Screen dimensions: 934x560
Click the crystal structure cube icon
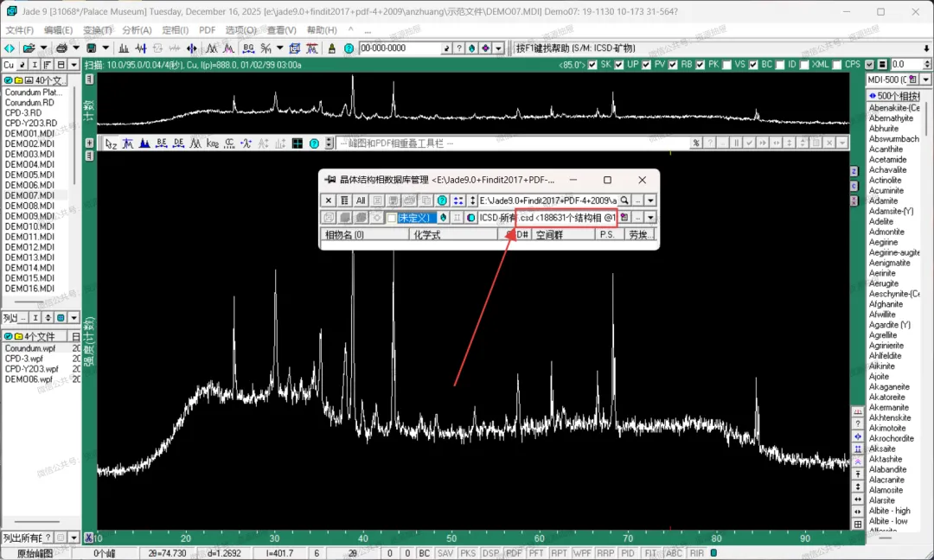pos(294,48)
